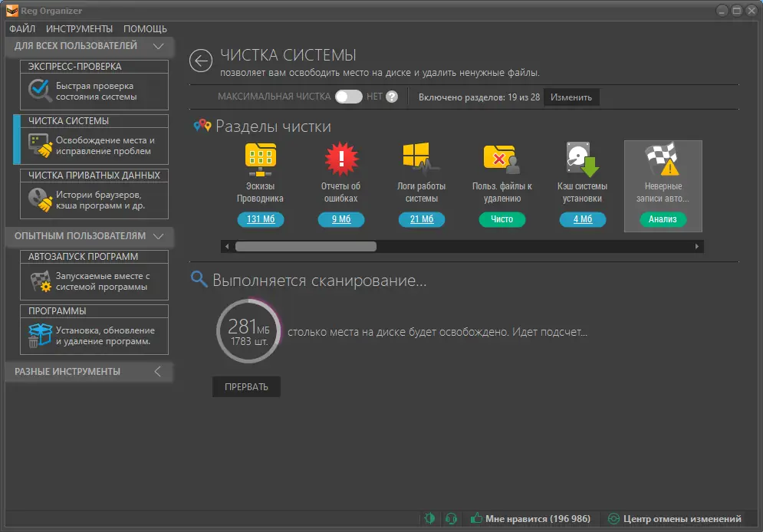Select the Чистка приватных данных sidebar header
The image size is (763, 532).
(94, 176)
